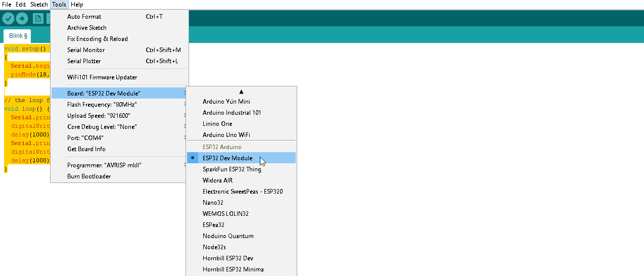Click Auto Format menu entry
This screenshot has width=644, height=276.
(x=84, y=17)
